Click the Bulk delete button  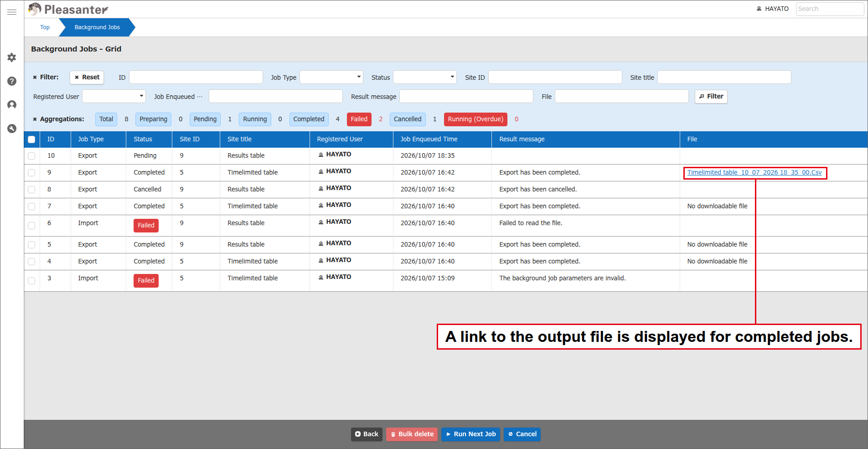[412, 434]
